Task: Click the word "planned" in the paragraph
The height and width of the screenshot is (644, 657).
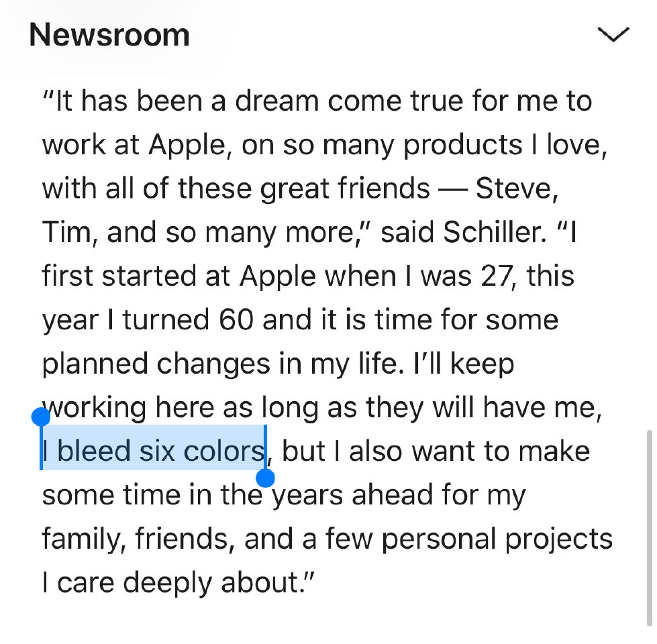Action: coord(95,364)
